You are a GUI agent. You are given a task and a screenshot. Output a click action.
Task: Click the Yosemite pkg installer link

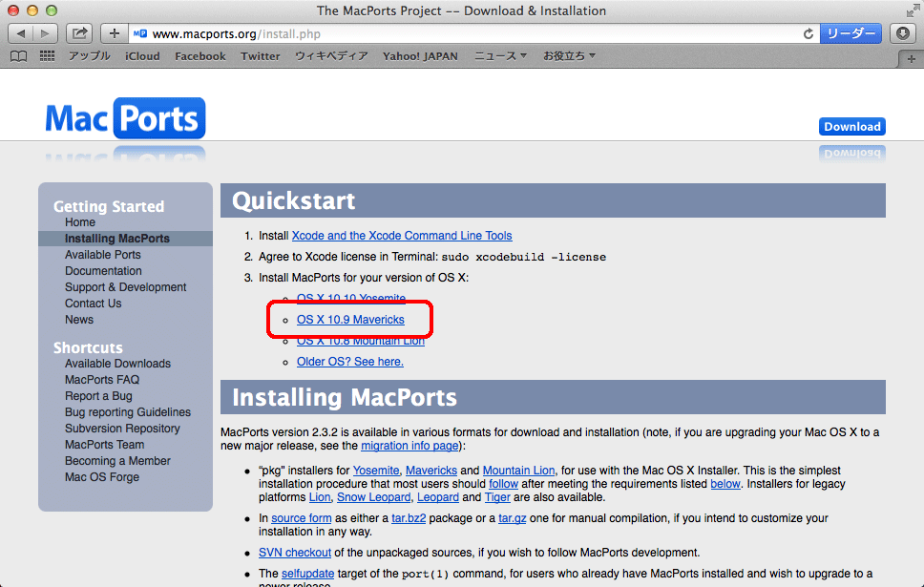click(x=376, y=471)
